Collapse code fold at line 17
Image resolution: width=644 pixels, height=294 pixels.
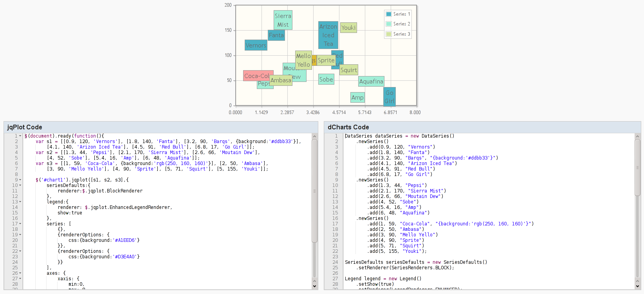(20, 224)
